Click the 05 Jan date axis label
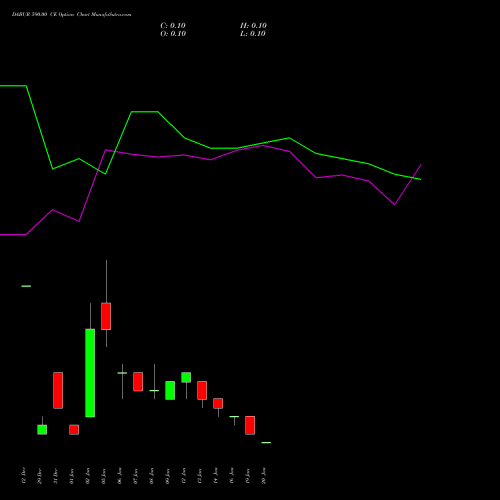Image resolution: width=500 pixels, height=500 pixels. coord(104,476)
